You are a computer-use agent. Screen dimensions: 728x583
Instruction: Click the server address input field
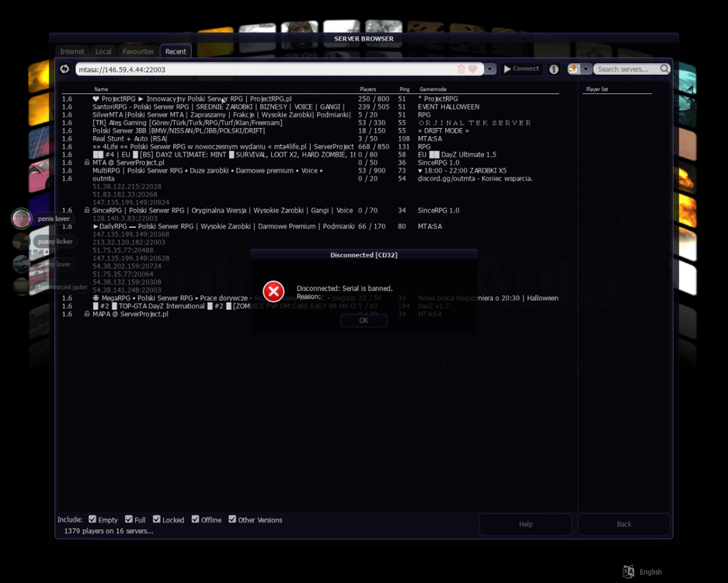(266, 69)
